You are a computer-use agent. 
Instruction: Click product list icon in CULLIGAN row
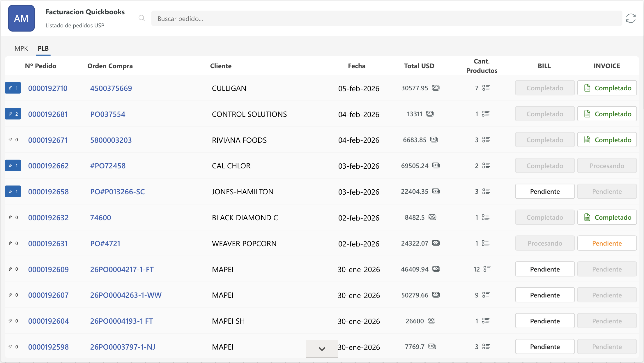point(486,88)
